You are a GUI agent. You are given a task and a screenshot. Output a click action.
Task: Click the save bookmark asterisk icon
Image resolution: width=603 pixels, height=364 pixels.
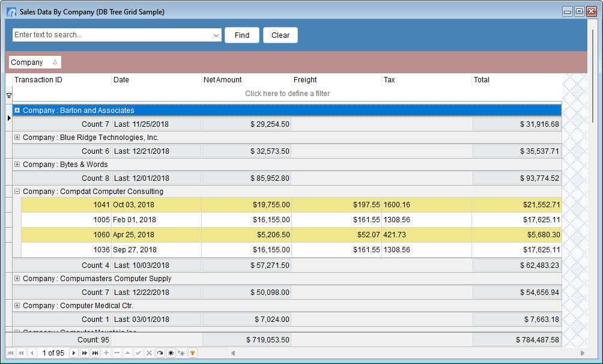tap(171, 353)
